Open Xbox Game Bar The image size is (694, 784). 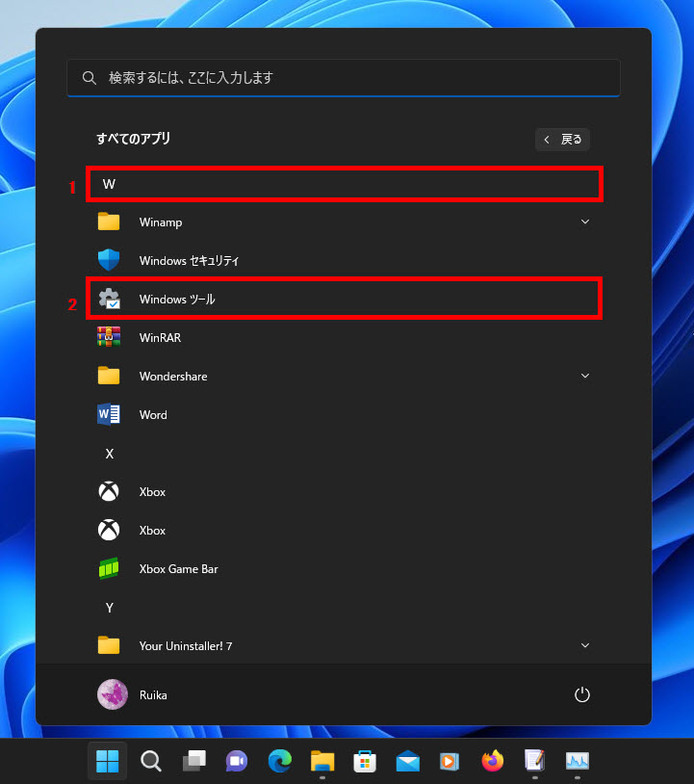pyautogui.click(x=178, y=569)
